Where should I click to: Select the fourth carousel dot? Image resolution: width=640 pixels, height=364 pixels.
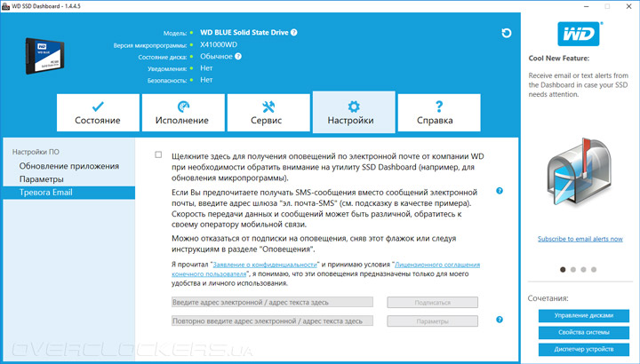594,269
